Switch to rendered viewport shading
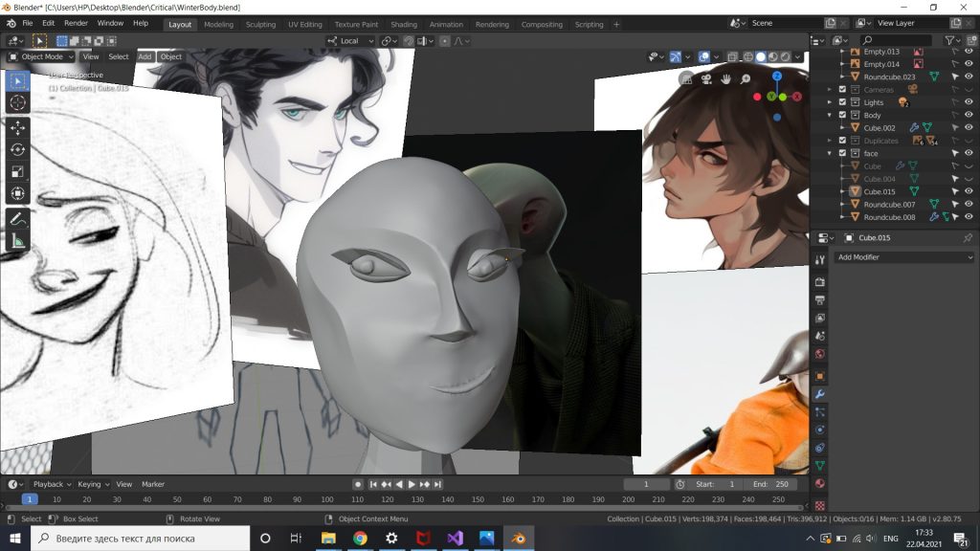Screen dimensions: 980x551 pos(786,56)
